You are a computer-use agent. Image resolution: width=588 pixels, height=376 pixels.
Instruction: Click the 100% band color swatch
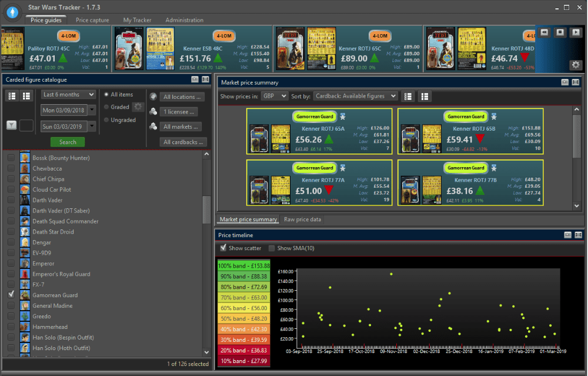coord(243,265)
